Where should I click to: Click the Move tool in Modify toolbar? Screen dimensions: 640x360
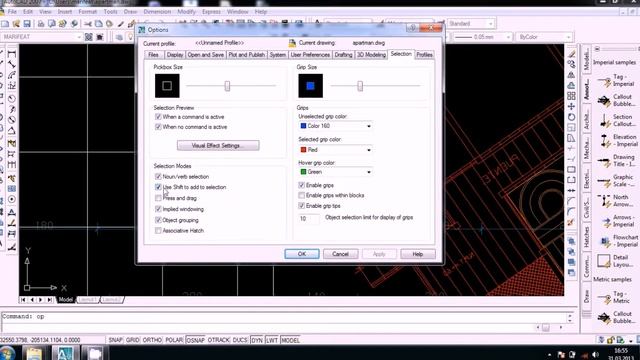tap(571, 107)
